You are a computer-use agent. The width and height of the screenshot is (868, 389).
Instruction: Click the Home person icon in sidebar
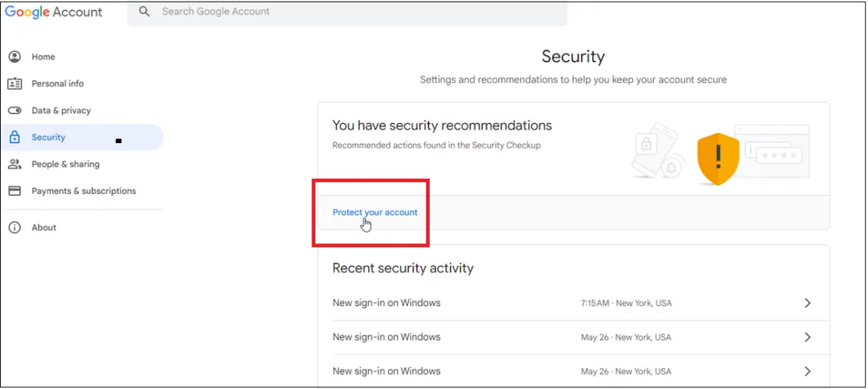(14, 57)
